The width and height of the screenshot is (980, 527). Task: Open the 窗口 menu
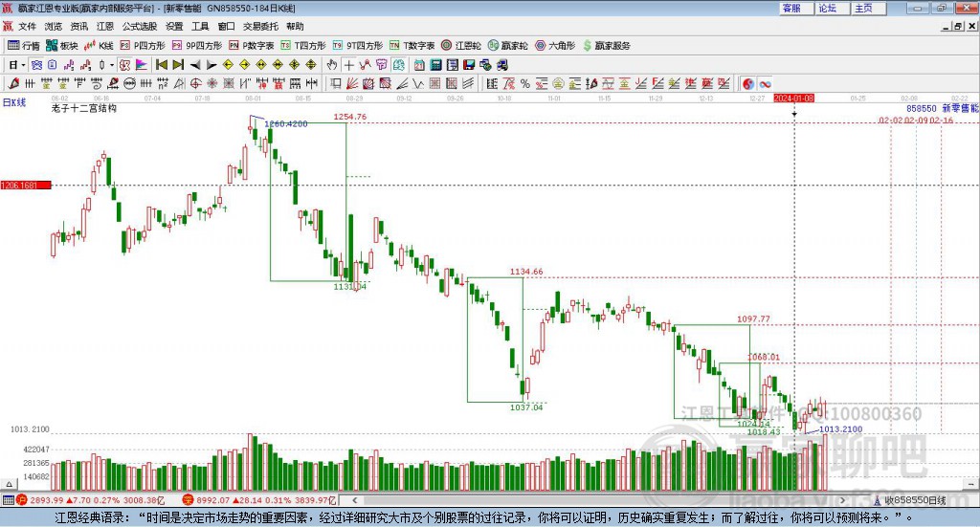(226, 26)
